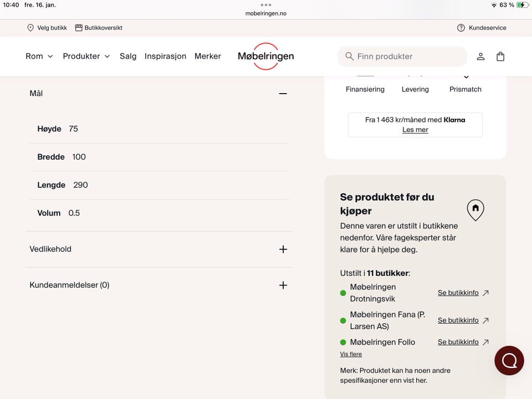Click the 'Møbelringen Drotningsvik' store name
532x399 pixels.
(373, 293)
